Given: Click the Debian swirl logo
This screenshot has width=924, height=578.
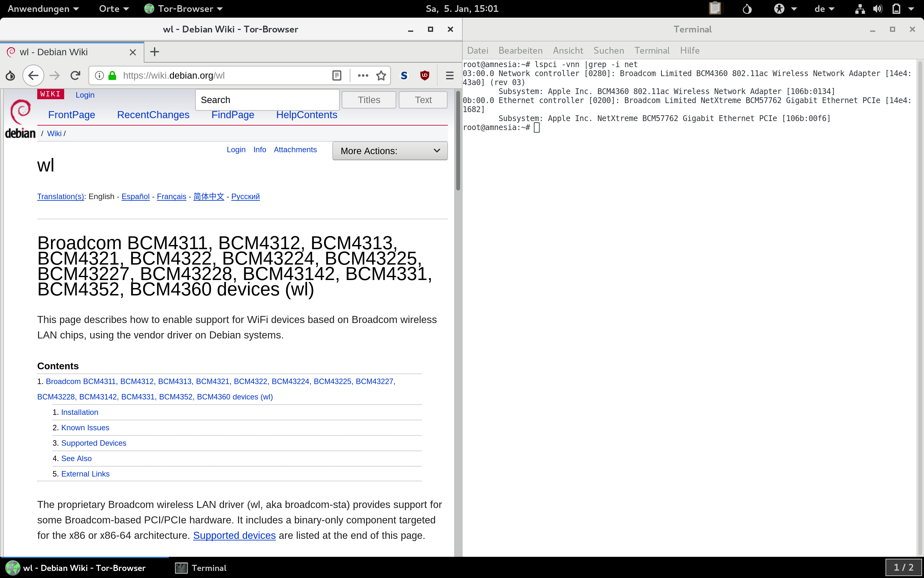Looking at the screenshot, I should 20,118.
